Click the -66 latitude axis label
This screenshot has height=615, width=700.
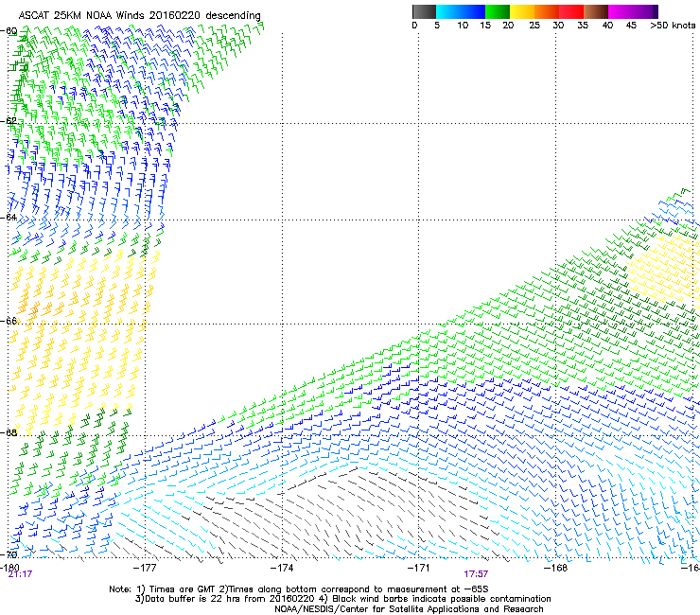coord(9,321)
